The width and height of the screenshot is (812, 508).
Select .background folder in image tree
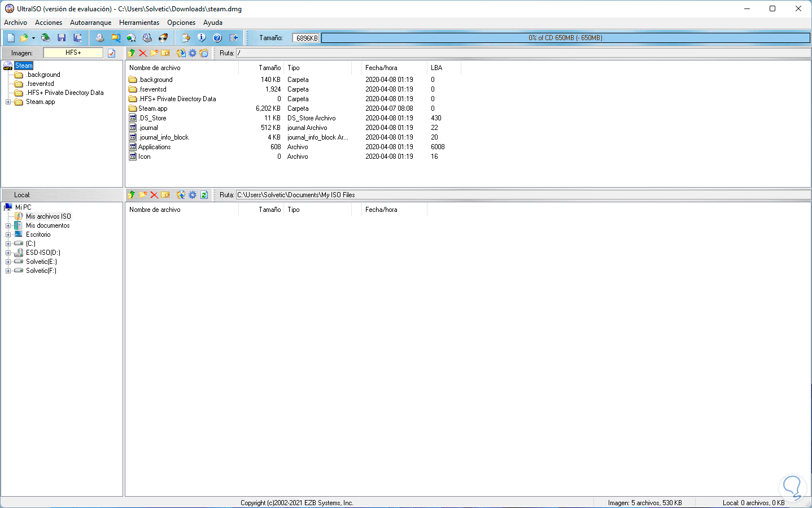click(x=43, y=75)
